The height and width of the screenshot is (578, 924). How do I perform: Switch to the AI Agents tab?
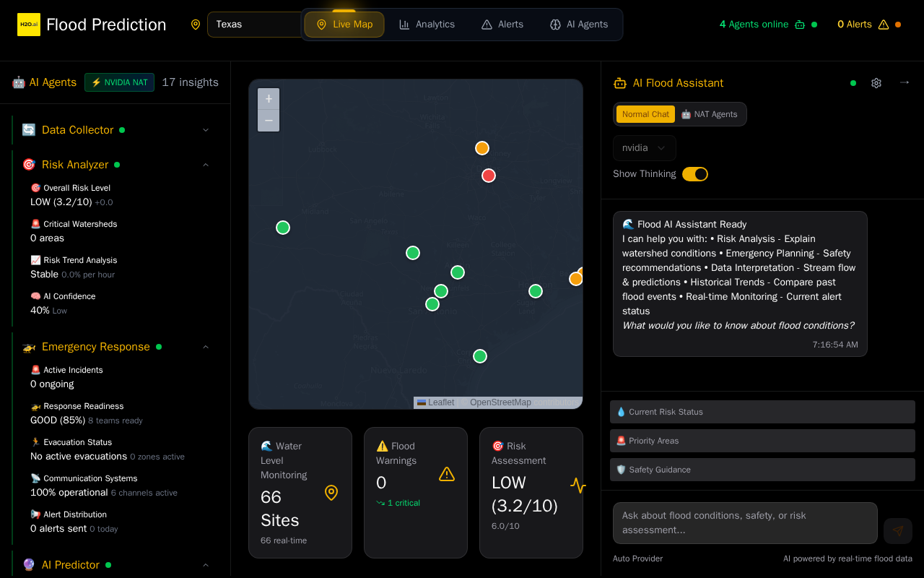pos(579,25)
